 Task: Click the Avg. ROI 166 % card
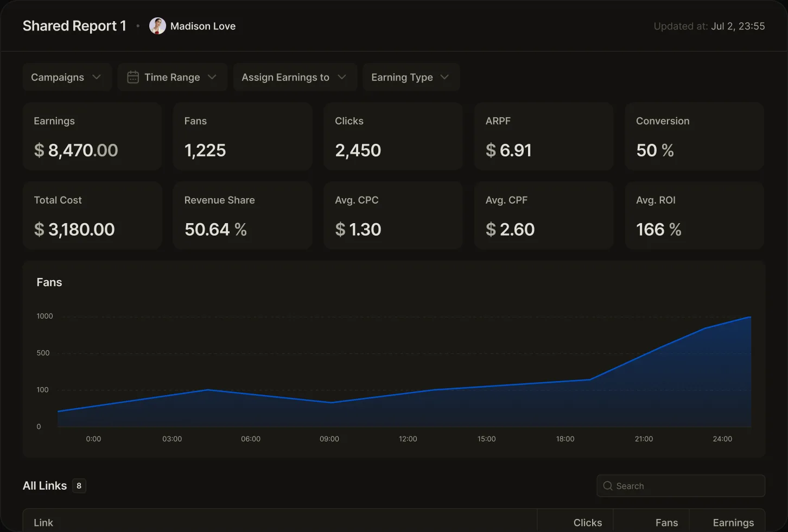click(x=694, y=216)
